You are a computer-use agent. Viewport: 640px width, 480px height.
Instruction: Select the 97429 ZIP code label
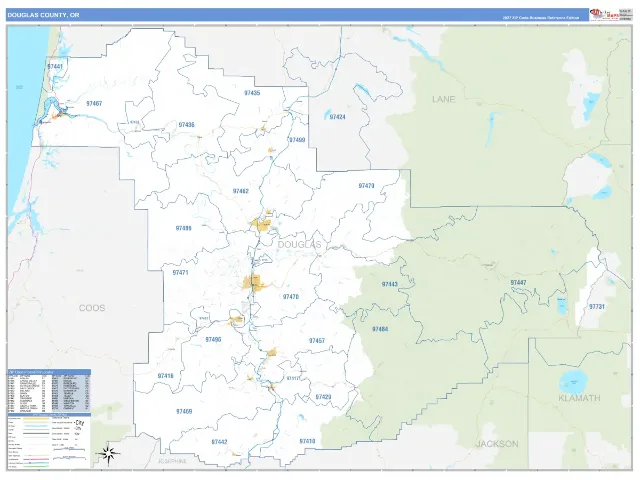click(323, 397)
